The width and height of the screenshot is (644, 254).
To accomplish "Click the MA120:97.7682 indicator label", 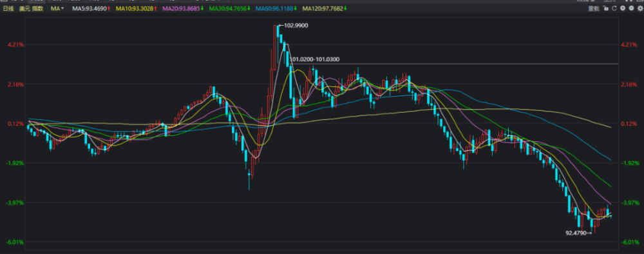I will point(324,8).
